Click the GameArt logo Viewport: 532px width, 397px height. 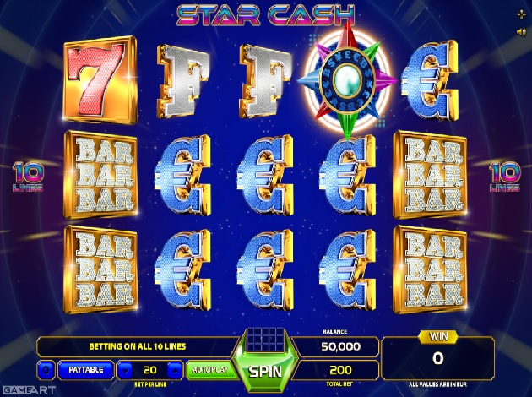(28, 390)
